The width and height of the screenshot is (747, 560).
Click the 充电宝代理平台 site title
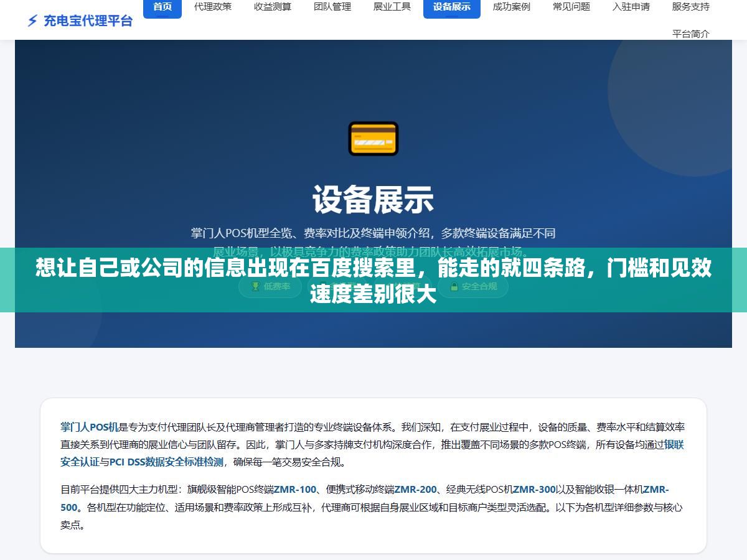click(x=88, y=21)
